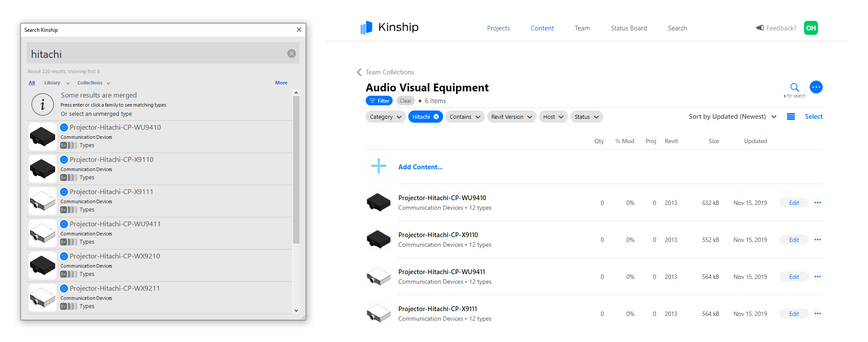Toggle the Filter button
This screenshot has width=868, height=342.
pyautogui.click(x=379, y=101)
